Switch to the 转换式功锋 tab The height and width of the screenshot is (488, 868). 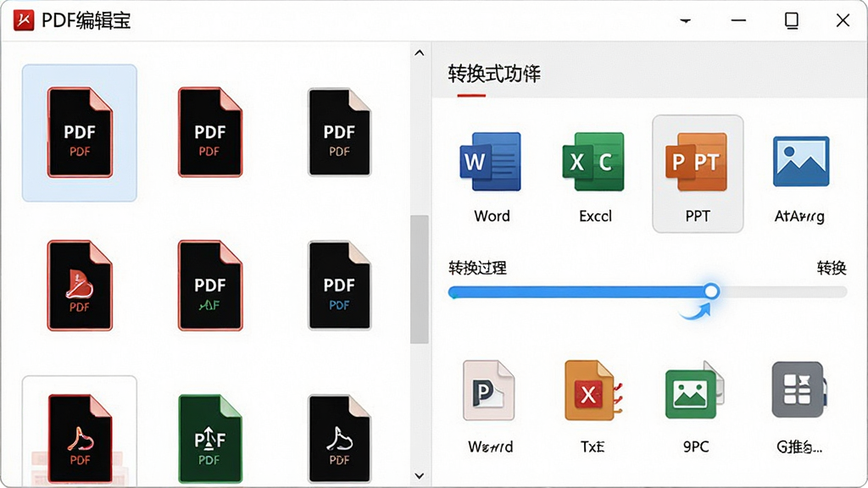point(494,74)
